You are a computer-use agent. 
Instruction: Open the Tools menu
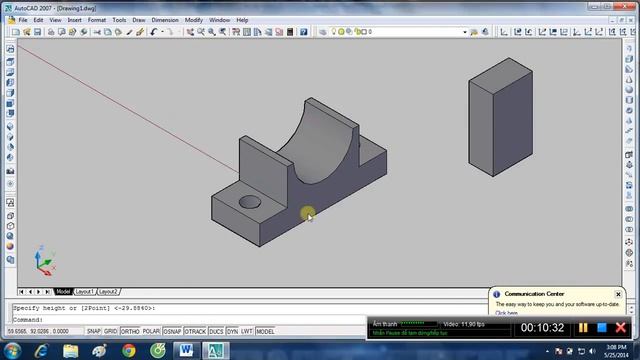(119, 20)
